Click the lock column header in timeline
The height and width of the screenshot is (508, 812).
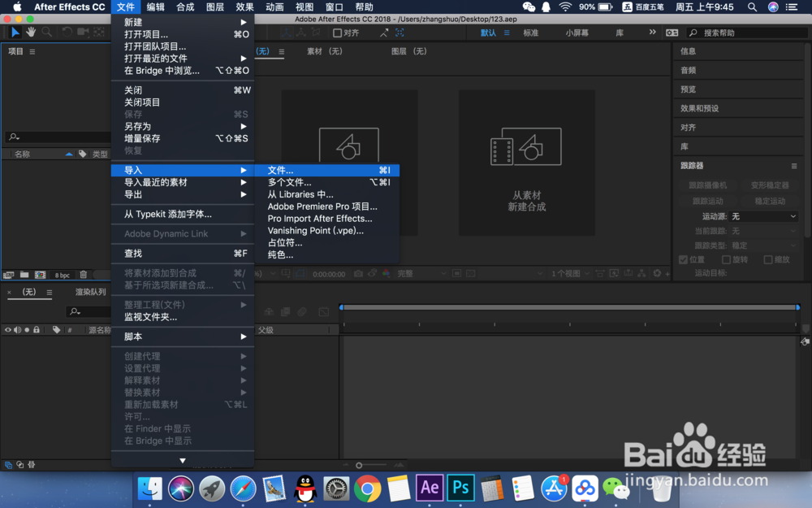37,330
